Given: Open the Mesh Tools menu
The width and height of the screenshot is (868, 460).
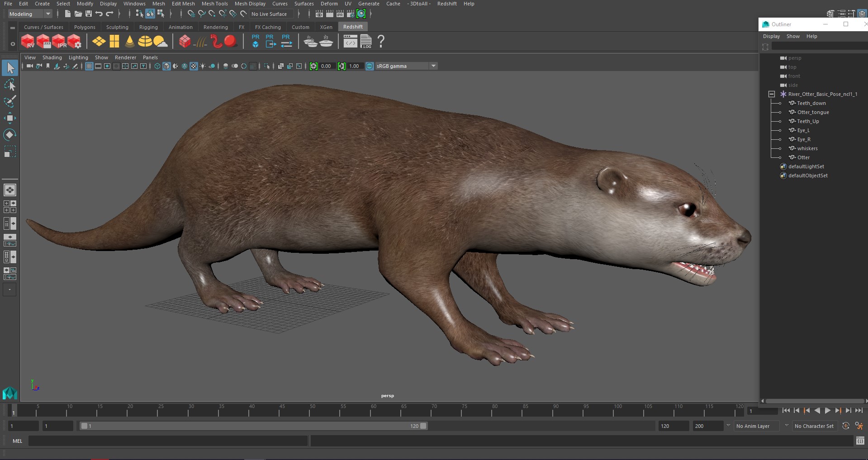Looking at the screenshot, I should point(214,4).
